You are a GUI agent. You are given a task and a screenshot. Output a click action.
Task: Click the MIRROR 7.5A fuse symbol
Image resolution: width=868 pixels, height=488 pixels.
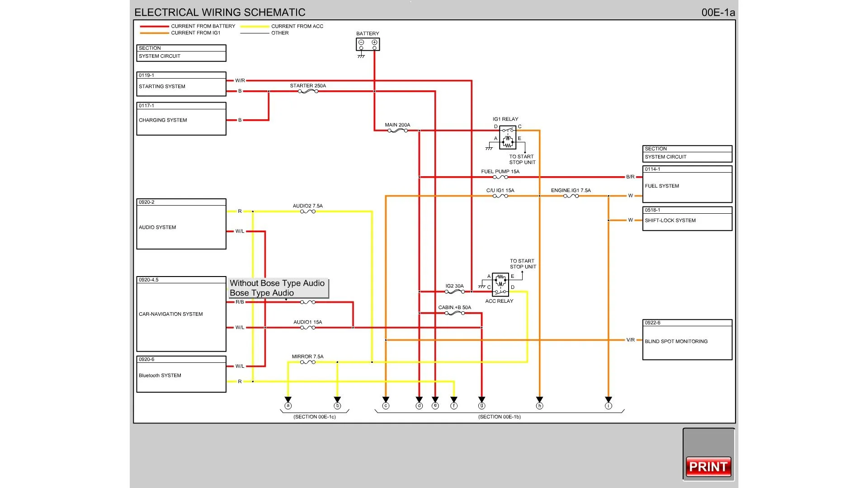tap(307, 362)
